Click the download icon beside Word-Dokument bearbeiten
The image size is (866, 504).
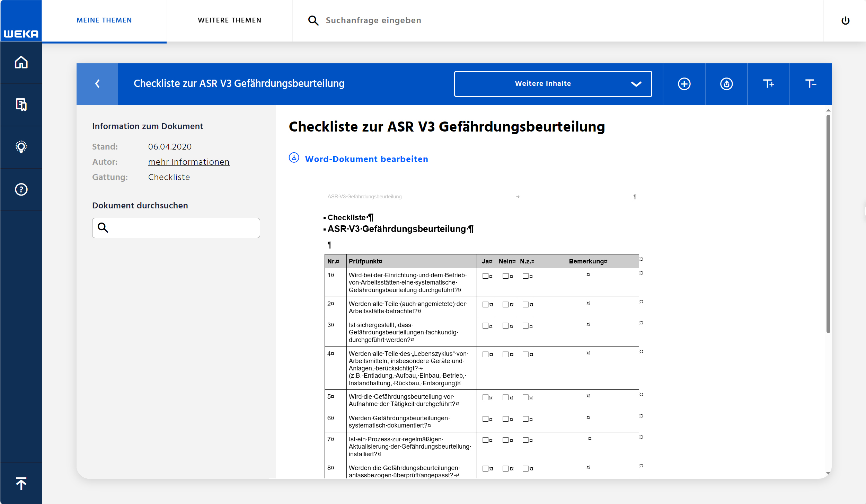pos(294,158)
